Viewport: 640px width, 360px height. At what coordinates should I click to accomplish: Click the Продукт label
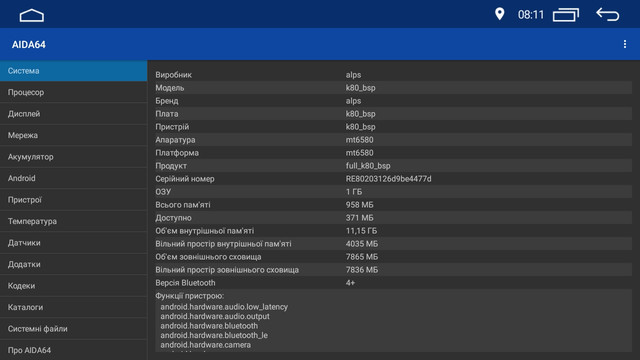[x=171, y=166]
